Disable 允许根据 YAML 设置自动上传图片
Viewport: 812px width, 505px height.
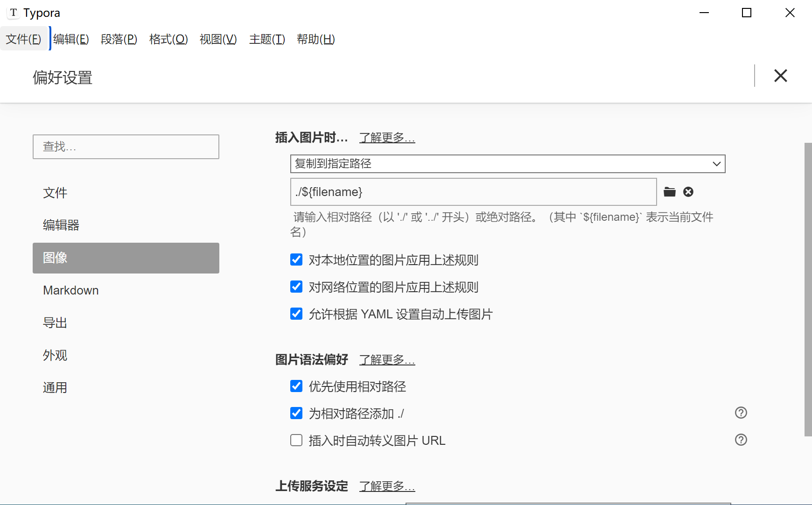pyautogui.click(x=296, y=314)
